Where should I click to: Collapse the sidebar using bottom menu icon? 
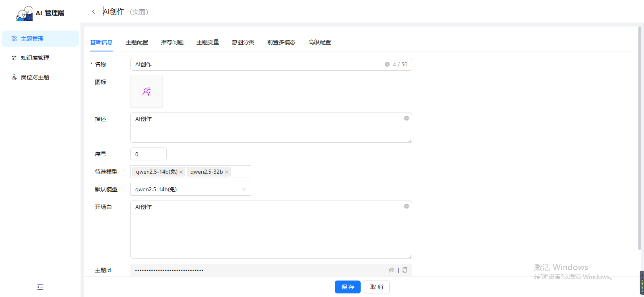pyautogui.click(x=40, y=287)
